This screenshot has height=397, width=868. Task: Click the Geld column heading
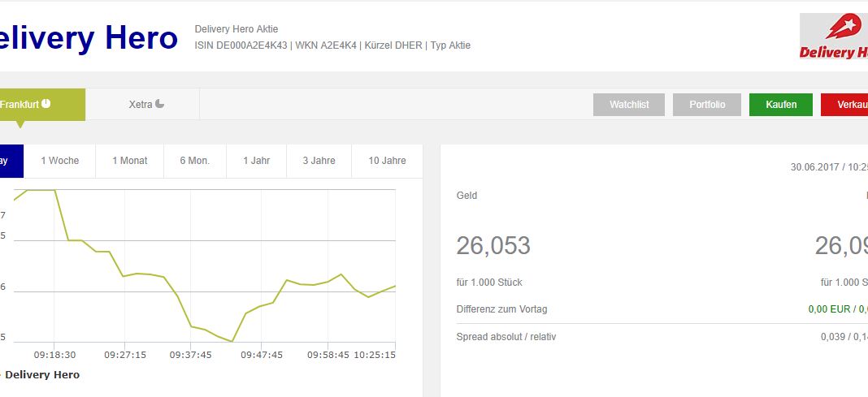[x=467, y=196]
